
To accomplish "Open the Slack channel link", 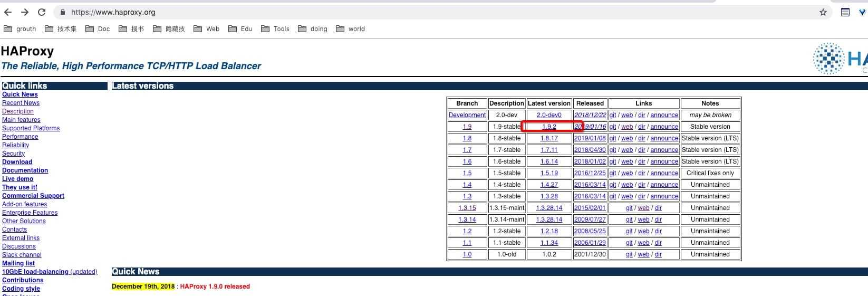I will pos(22,255).
